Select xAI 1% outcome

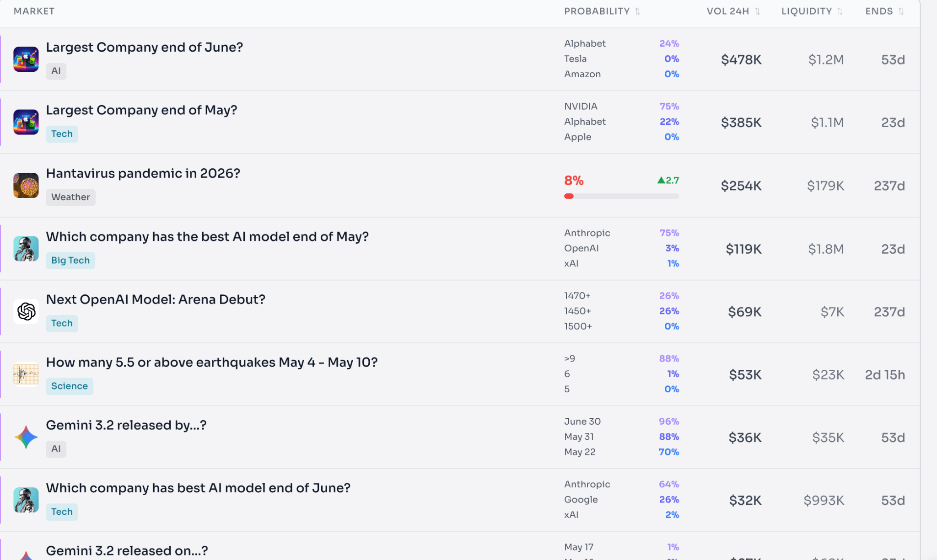point(621,264)
